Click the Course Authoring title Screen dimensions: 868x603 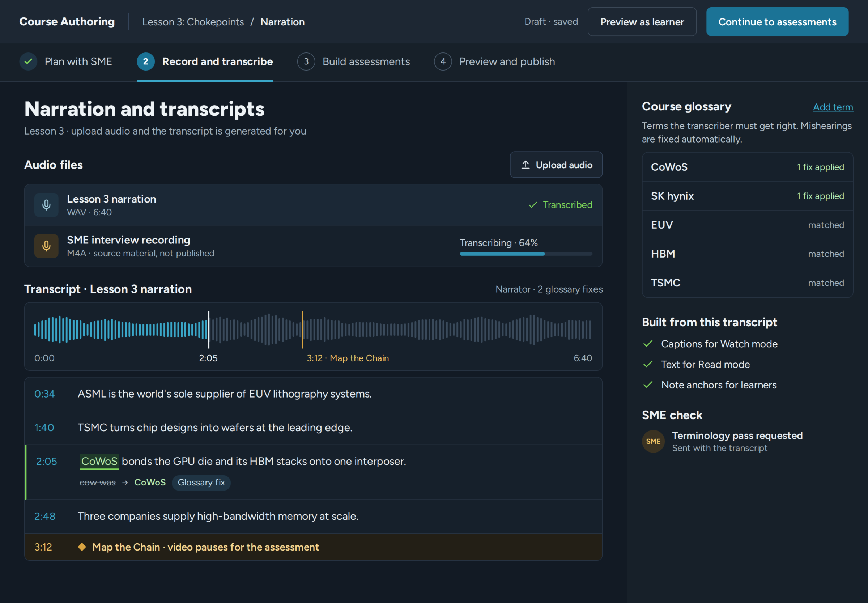coord(67,22)
